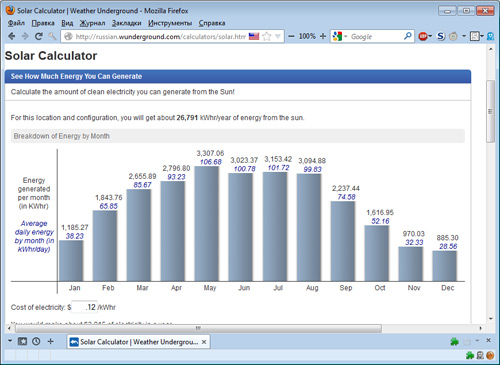This screenshot has height=365, width=500.
Task: Open the Google search engine selector
Action: (x=340, y=36)
